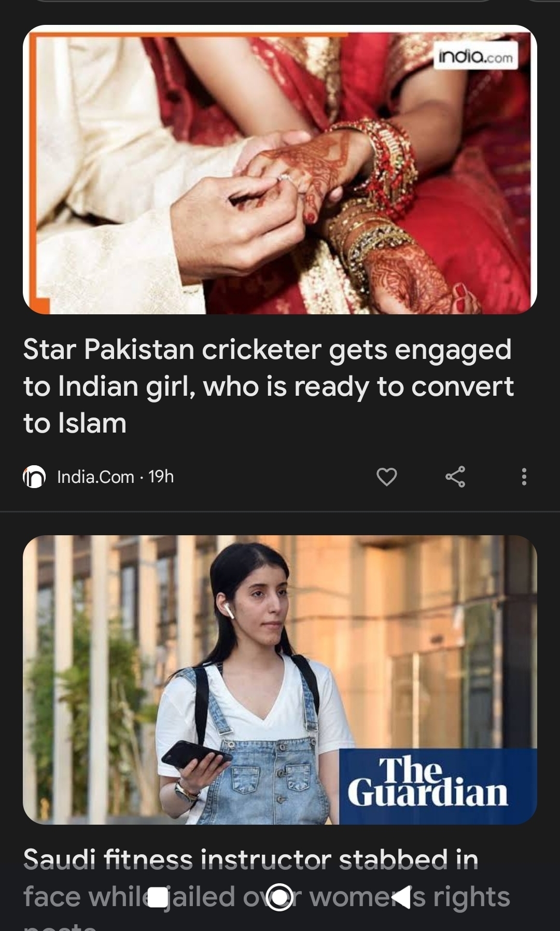Tap the Android back triangle button

(x=403, y=897)
